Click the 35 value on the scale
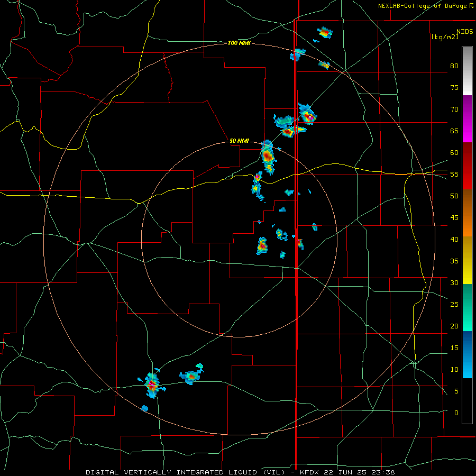476x476 pixels. (x=454, y=261)
